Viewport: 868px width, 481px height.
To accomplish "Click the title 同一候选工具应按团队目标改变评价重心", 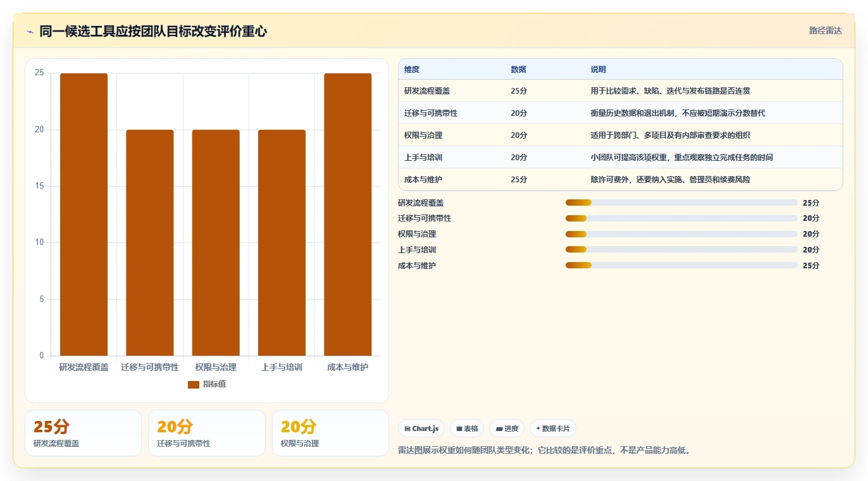I will click(x=153, y=31).
